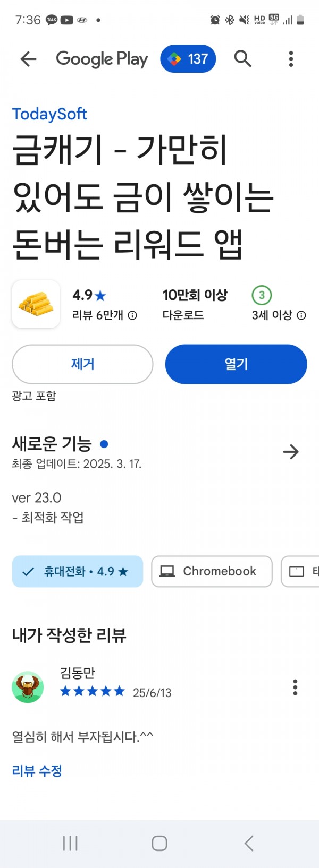Select the partially visible tablet chip
The image size is (319, 868).
(x=300, y=571)
